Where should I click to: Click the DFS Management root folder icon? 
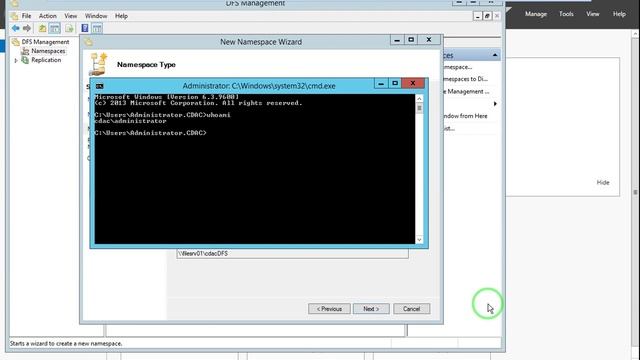[x=16, y=42]
